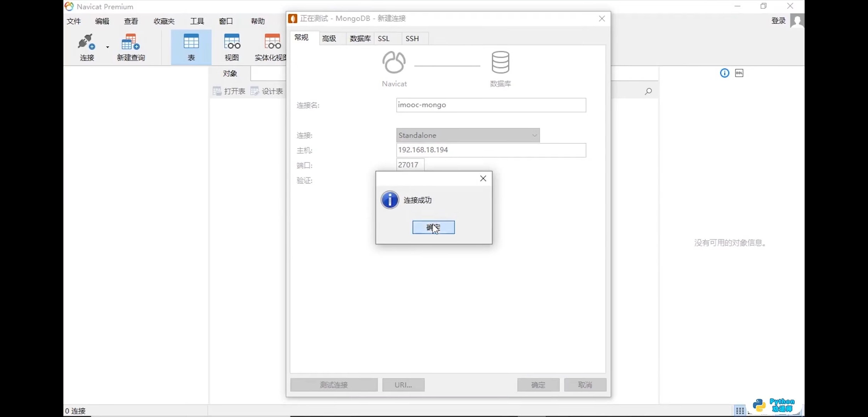
Task: Click Open Table (打开表) icon
Action: click(229, 91)
